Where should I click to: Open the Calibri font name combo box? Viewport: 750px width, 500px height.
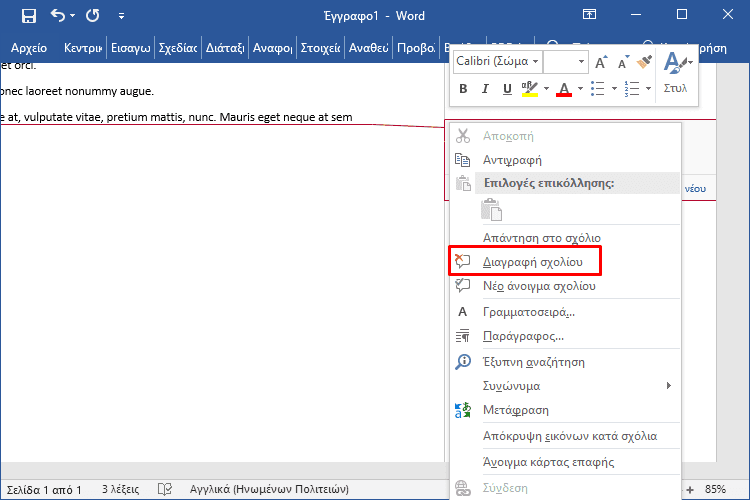[x=497, y=62]
